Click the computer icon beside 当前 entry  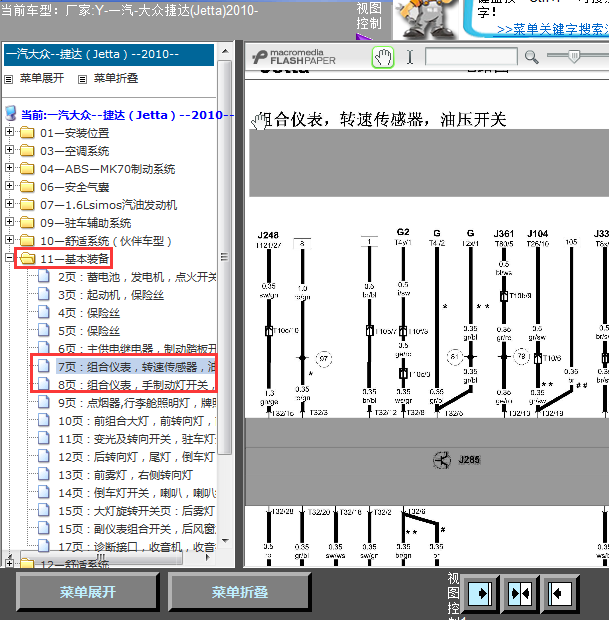[11, 114]
